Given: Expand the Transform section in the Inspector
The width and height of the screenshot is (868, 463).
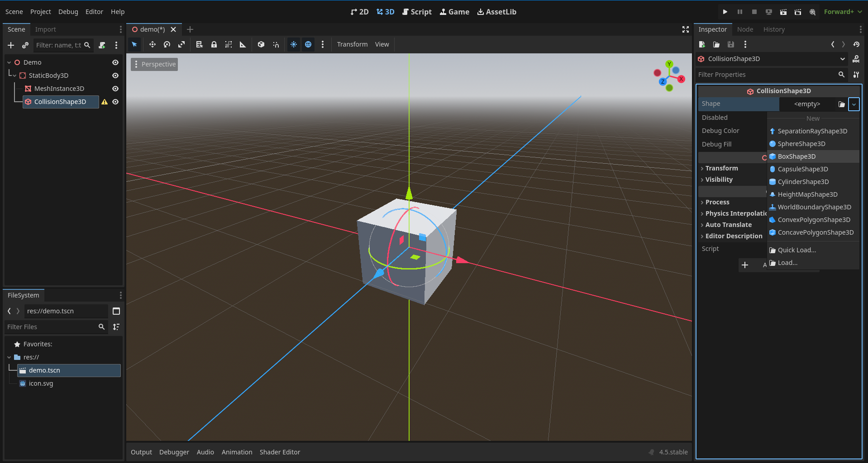Looking at the screenshot, I should (x=721, y=168).
